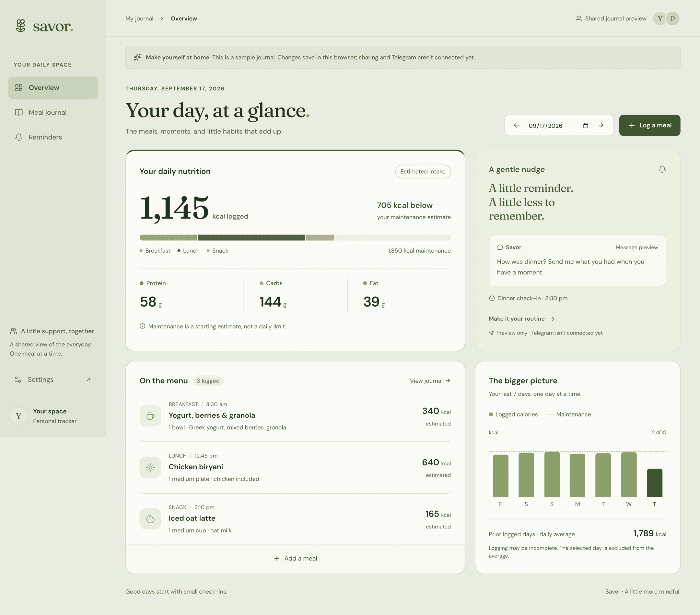This screenshot has width=700, height=615.
Task: Click the Yogurt, berries & granola entry
Action: [295, 416]
